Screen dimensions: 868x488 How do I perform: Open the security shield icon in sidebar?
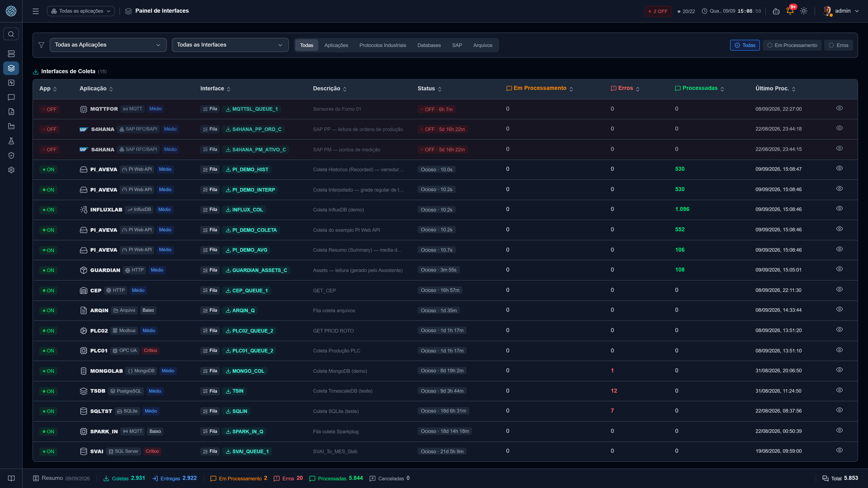(11, 155)
